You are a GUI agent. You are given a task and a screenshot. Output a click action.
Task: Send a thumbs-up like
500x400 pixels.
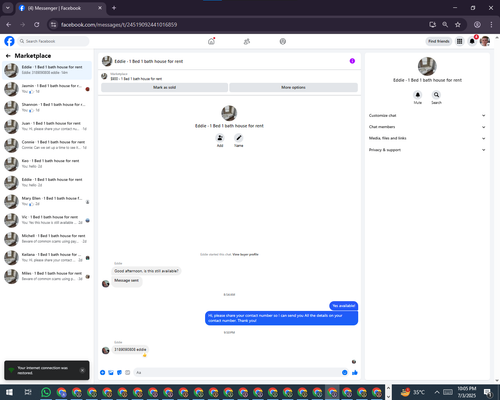tap(355, 372)
